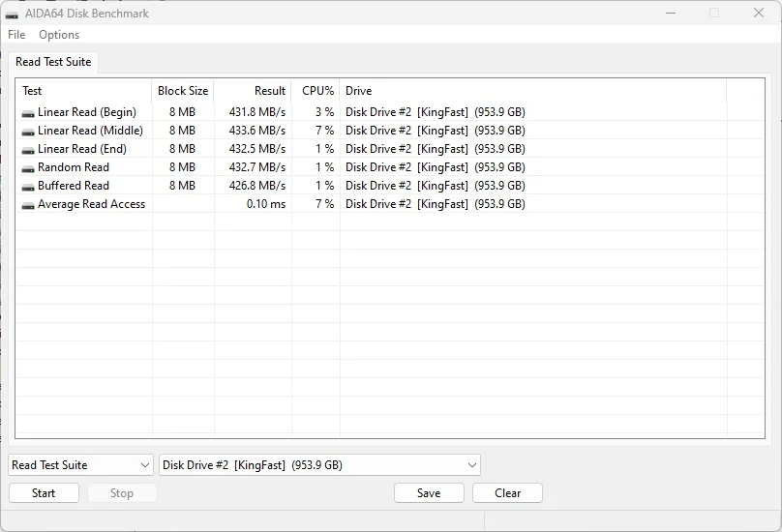Open the File menu
This screenshot has width=782, height=532.
click(x=16, y=35)
